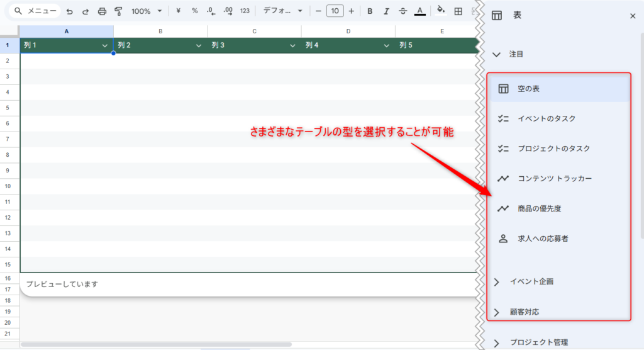Open the text color picker
644x350 pixels.
(419, 11)
